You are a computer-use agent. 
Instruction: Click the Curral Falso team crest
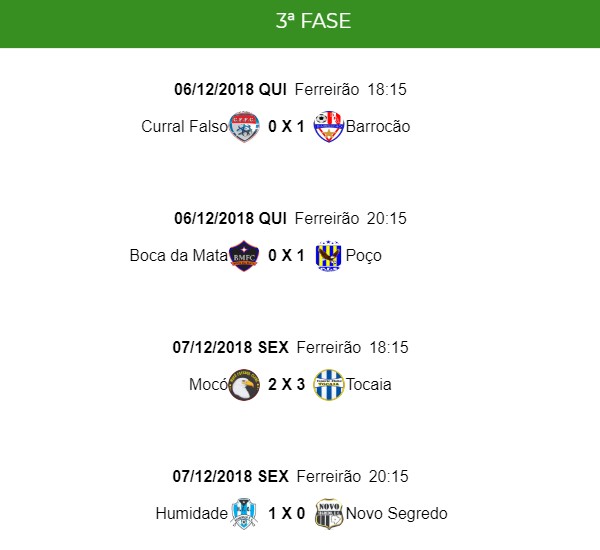tap(244, 126)
